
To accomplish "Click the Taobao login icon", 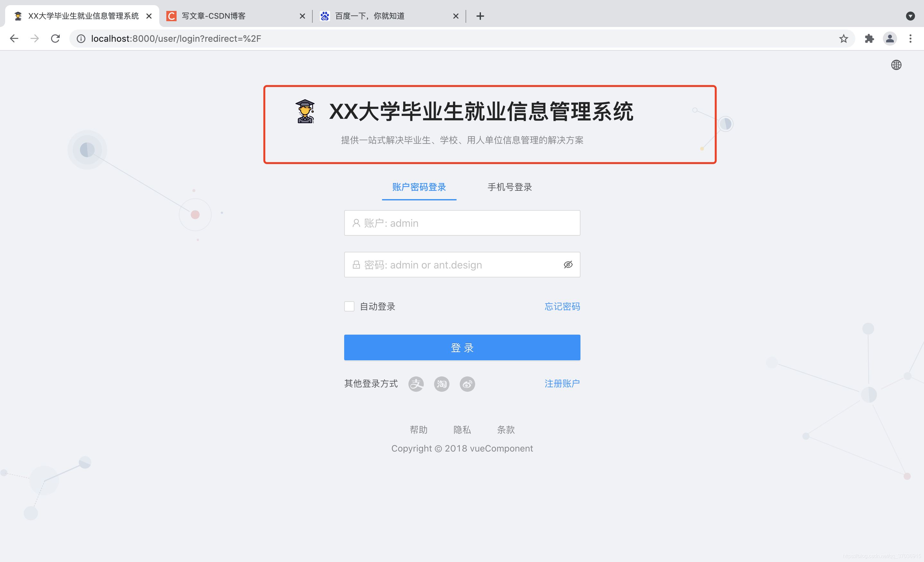I will click(441, 384).
